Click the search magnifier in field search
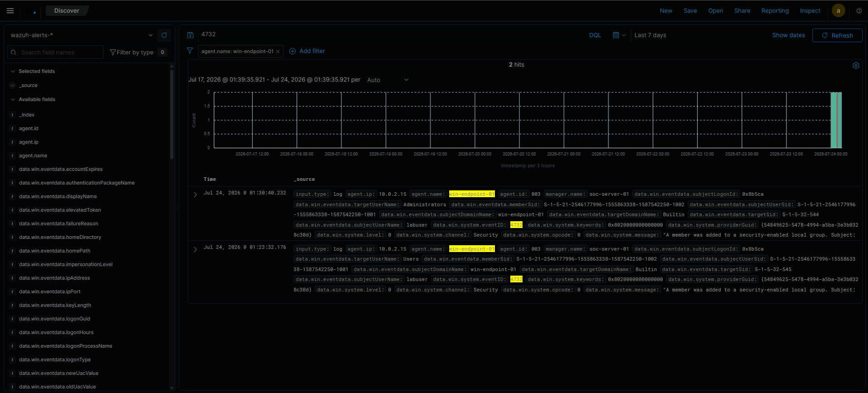Image resolution: width=868 pixels, height=393 pixels. click(x=14, y=52)
